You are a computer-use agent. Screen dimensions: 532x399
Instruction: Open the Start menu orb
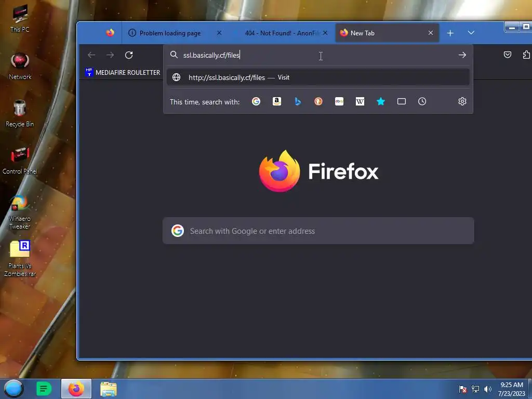pos(14,389)
